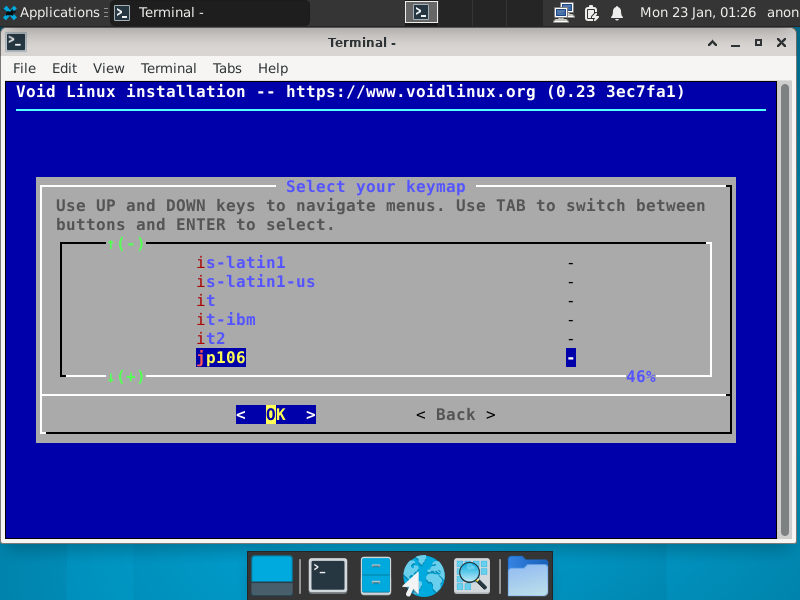Roll up the terminal window with the arrow button
Viewport: 800px width, 600px height.
pos(712,43)
